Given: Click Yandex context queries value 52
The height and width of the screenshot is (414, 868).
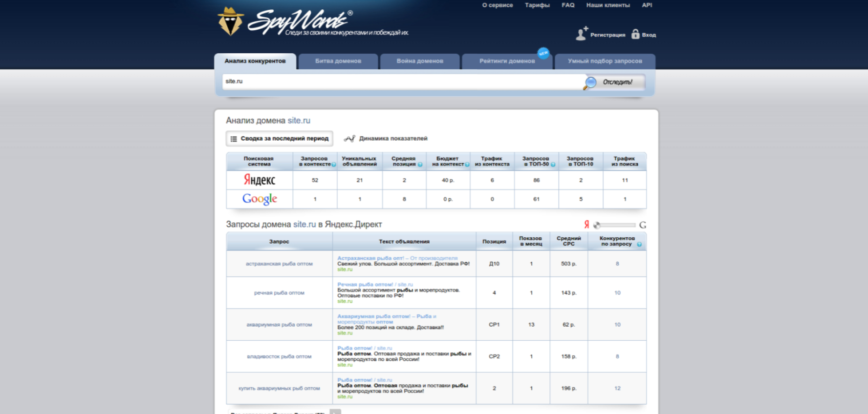Looking at the screenshot, I should pos(315,180).
